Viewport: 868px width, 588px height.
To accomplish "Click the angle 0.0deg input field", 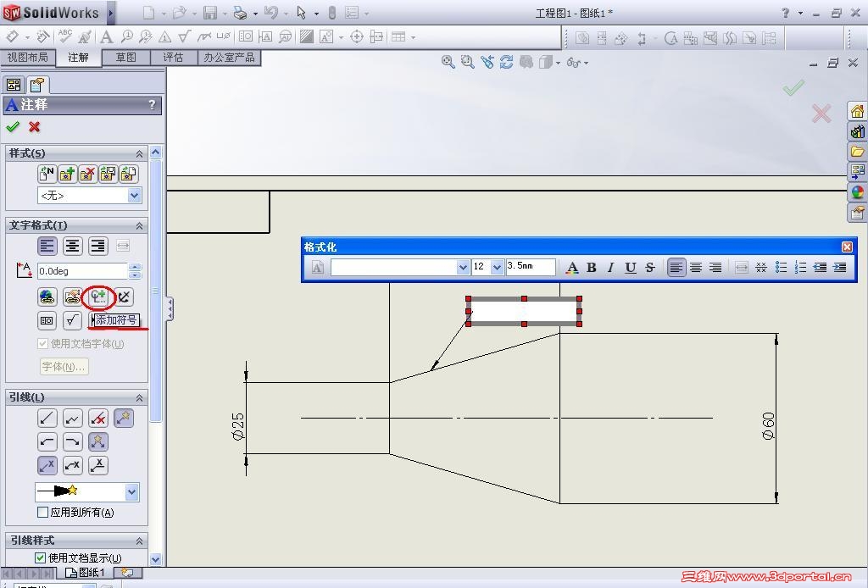I will tap(82, 271).
